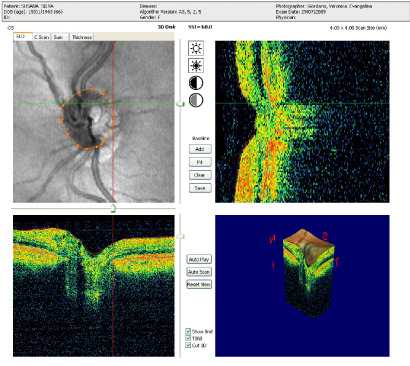
Task: Click the increase brightness sun icon
Action: click(196, 48)
